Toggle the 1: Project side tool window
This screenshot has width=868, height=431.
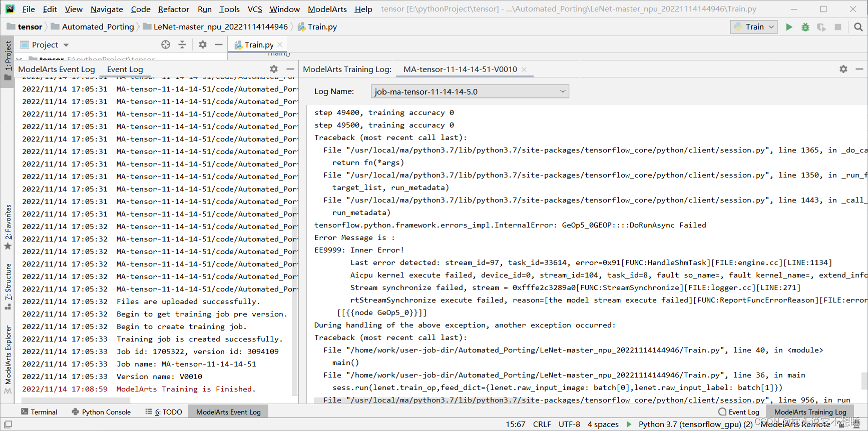click(x=8, y=60)
